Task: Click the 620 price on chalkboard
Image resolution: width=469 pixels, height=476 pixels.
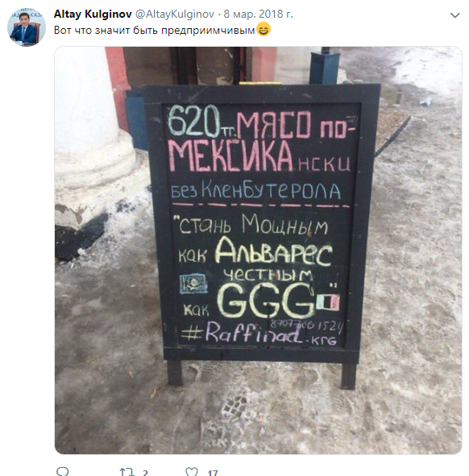Action: point(193,122)
